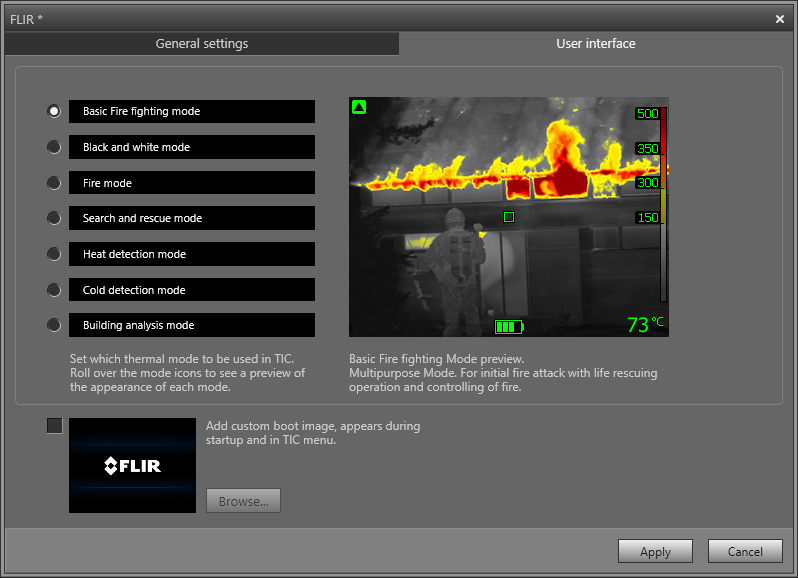
Task: Click the 300 temperature scale label
Action: click(647, 182)
